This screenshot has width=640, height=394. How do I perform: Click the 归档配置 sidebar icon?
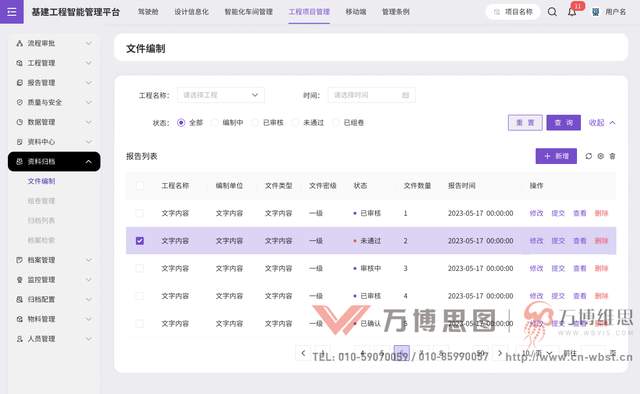click(x=19, y=299)
